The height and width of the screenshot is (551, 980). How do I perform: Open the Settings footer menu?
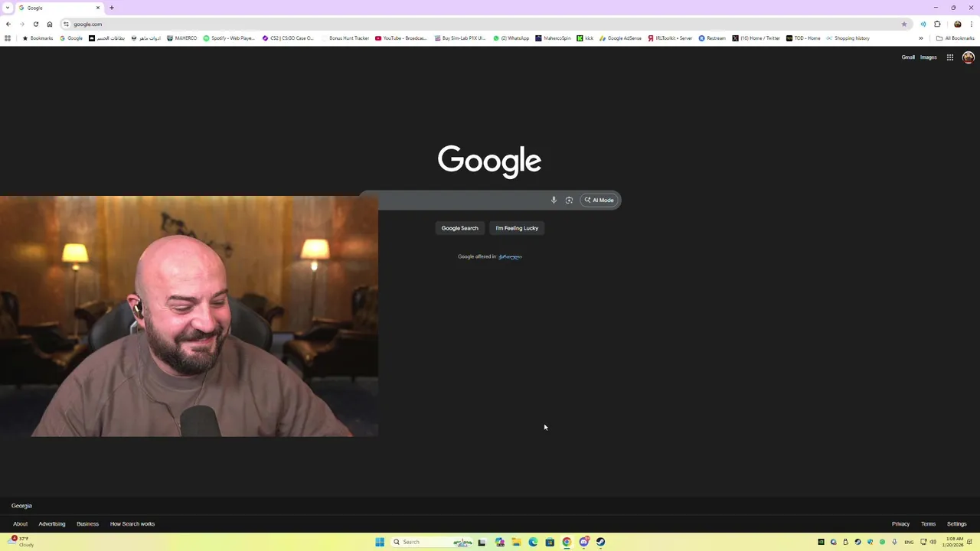[x=957, y=524]
